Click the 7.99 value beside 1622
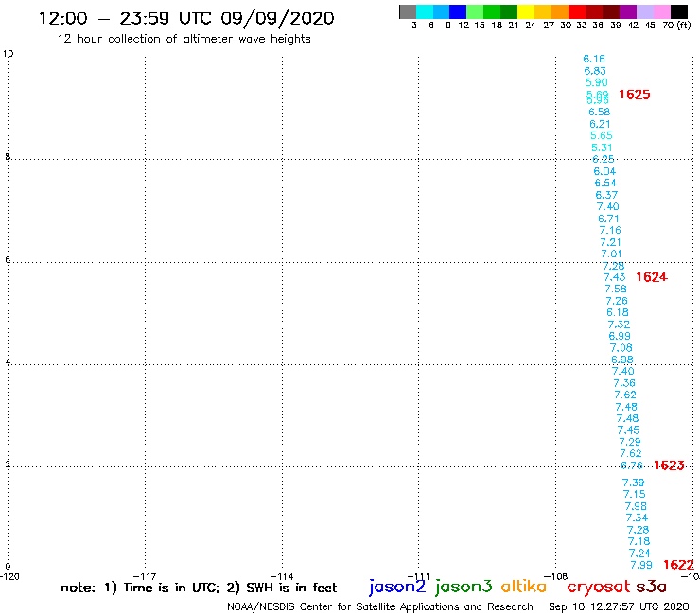This screenshot has height=615, width=700. tap(641, 566)
